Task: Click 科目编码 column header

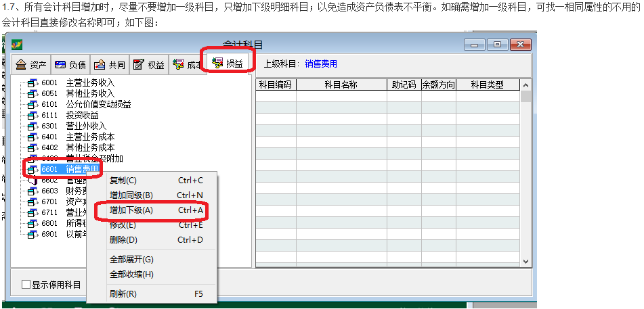Action: (x=276, y=85)
